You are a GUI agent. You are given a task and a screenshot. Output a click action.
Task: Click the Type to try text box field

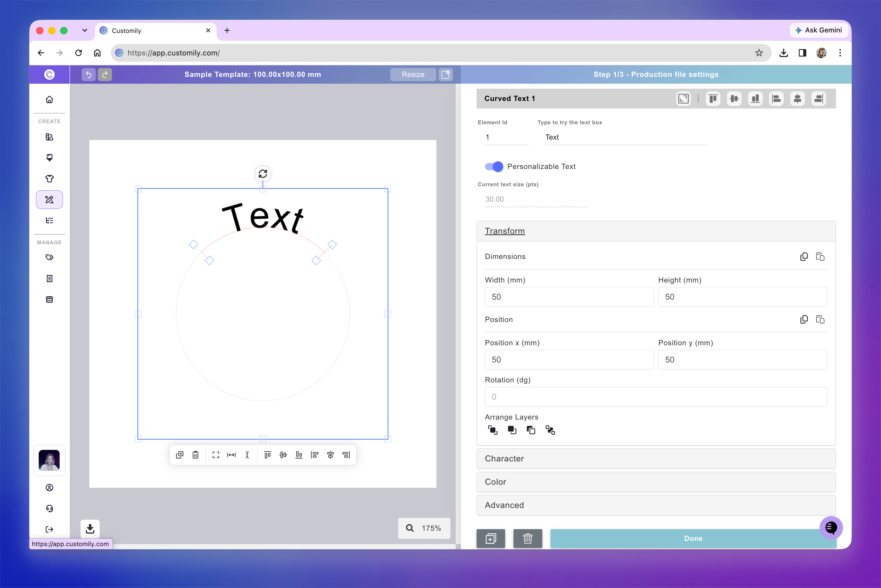pyautogui.click(x=626, y=137)
